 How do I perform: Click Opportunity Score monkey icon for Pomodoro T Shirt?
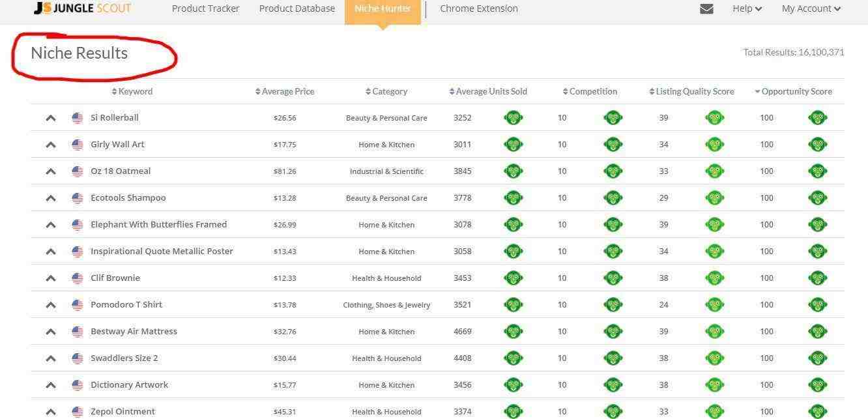818,305
